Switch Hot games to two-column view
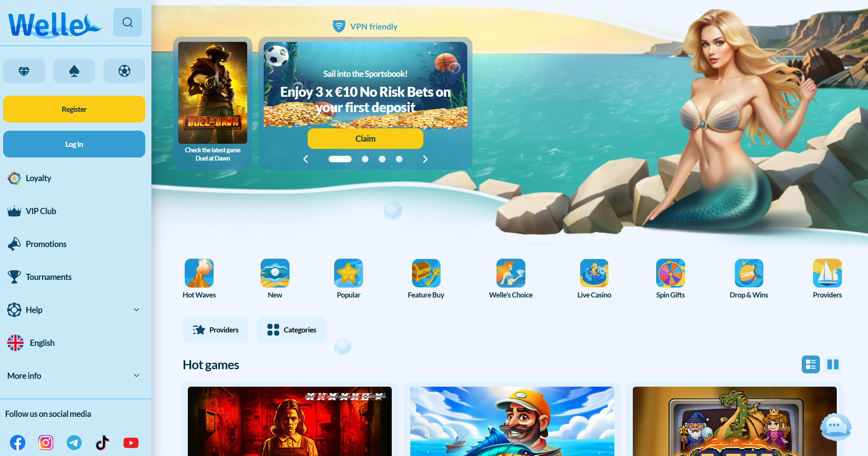Image resolution: width=868 pixels, height=456 pixels. pyautogui.click(x=833, y=364)
